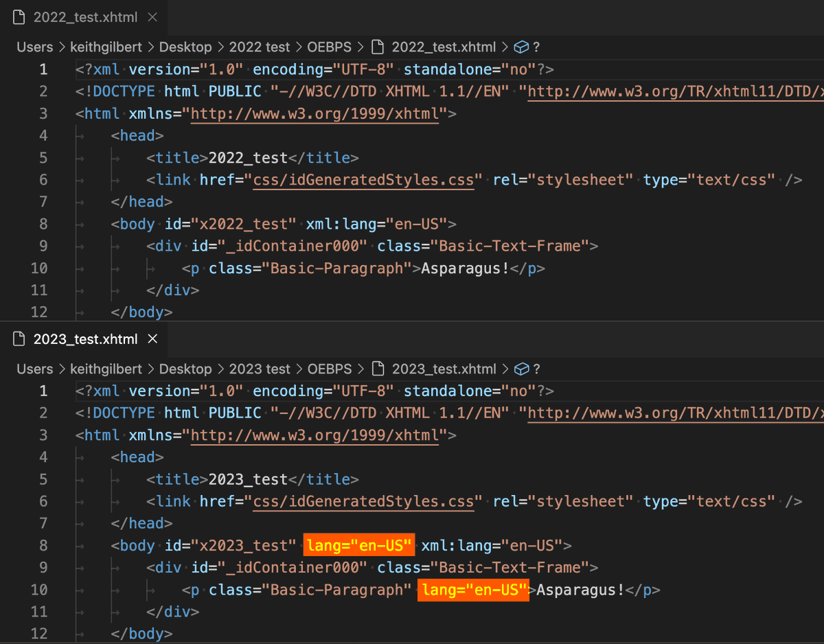Click 'Asparagus!' text in top editor

pyautogui.click(x=465, y=268)
